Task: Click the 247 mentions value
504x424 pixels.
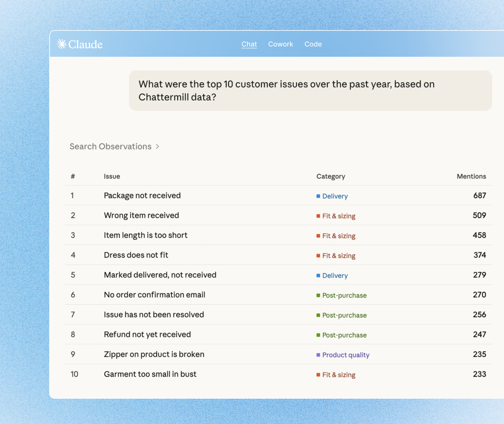Action: click(x=480, y=334)
